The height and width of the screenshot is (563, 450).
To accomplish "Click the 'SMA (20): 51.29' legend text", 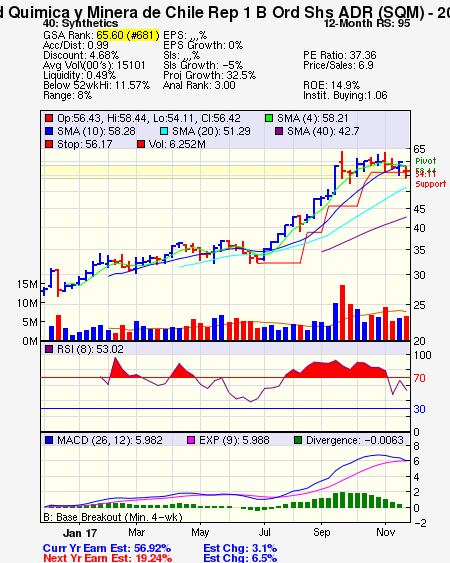I will [x=211, y=131].
